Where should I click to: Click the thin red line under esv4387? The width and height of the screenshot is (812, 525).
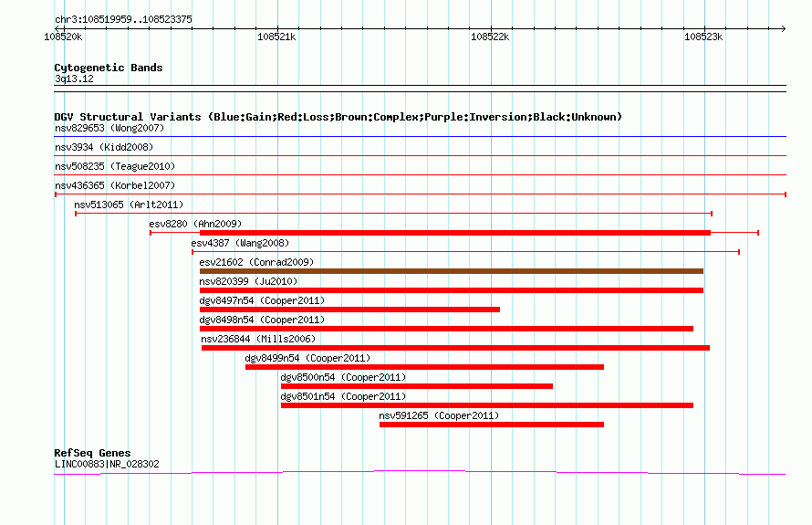coord(465,252)
